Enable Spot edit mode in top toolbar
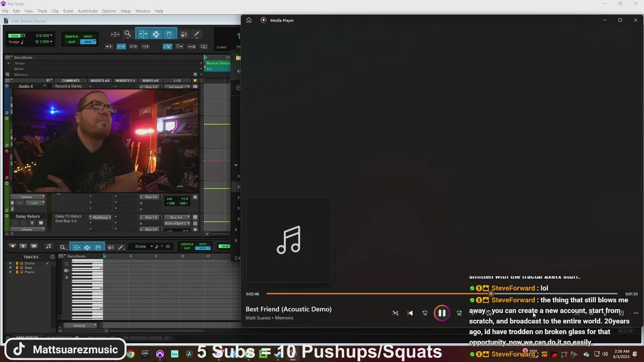 (x=88, y=36)
